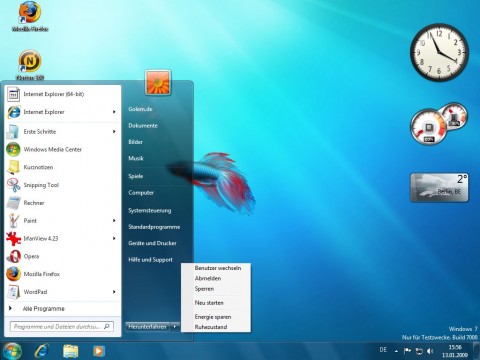Open Windows Media Player from taskbar
This screenshot has height=360, width=480.
click(x=98, y=351)
